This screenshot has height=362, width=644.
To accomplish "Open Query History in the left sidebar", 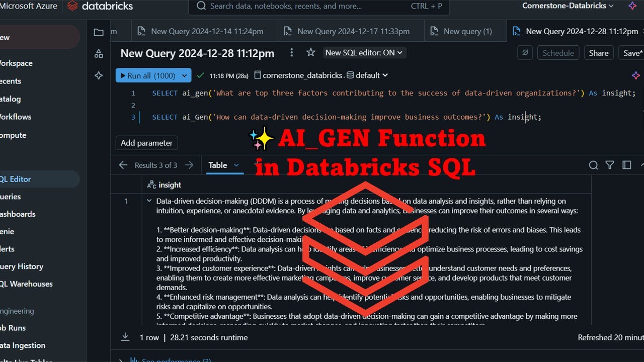I will point(22,266).
